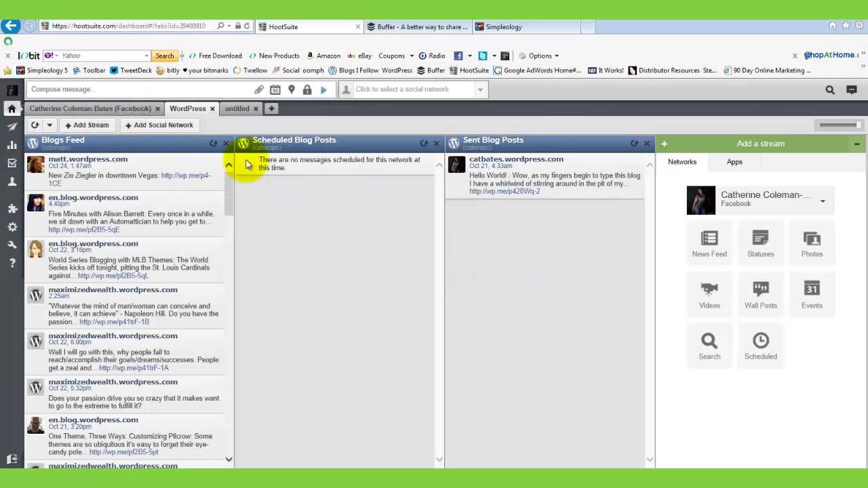Click in the Compose message field

tap(139, 89)
